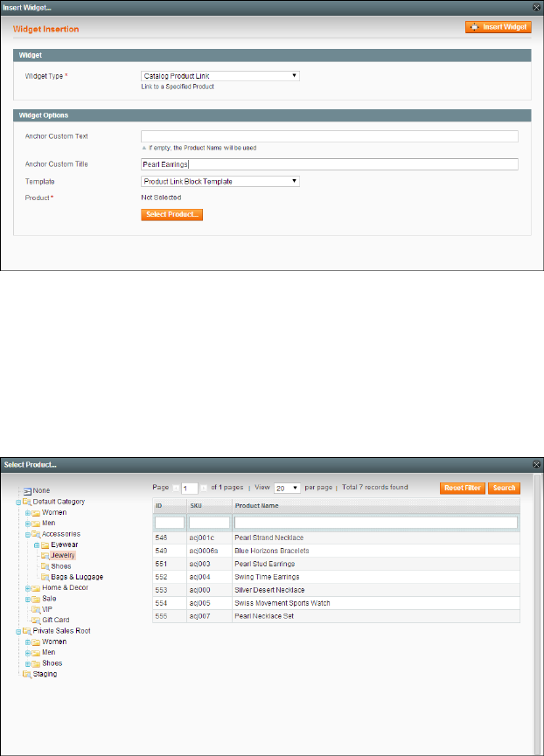Select None in the category tree
Image resolution: width=544 pixels, height=756 pixels.
coord(41,490)
